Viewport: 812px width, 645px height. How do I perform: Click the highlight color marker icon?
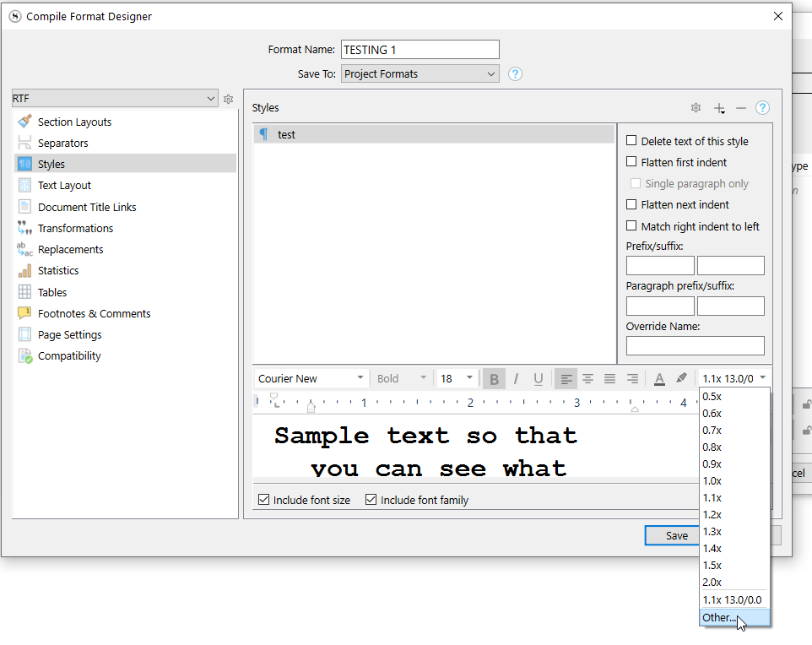coord(681,379)
